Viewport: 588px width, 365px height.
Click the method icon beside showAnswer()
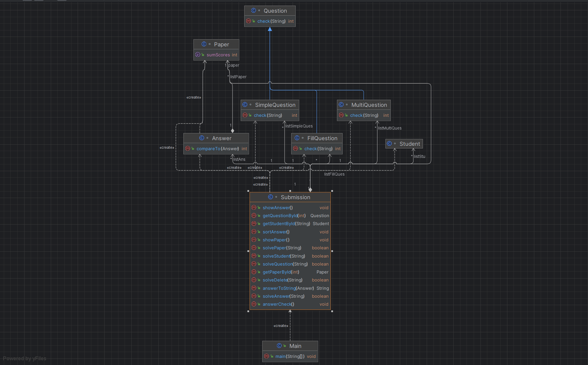(x=254, y=208)
